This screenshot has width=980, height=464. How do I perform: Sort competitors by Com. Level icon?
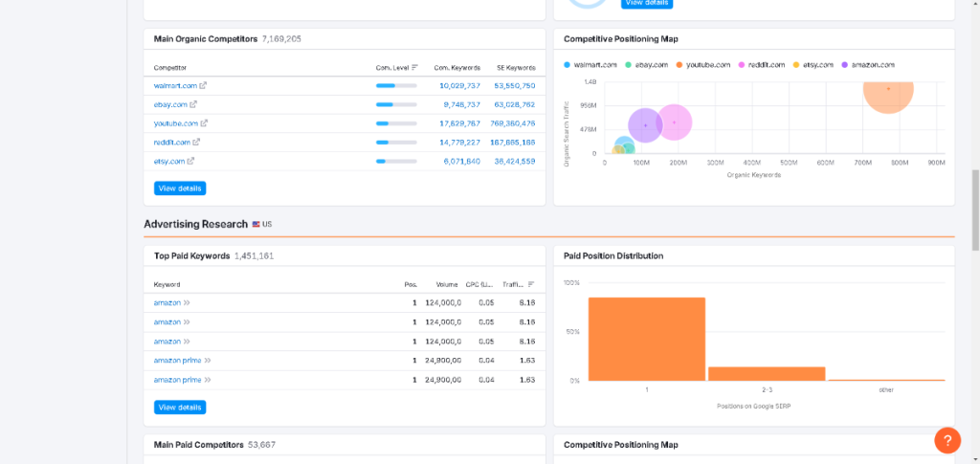(414, 68)
